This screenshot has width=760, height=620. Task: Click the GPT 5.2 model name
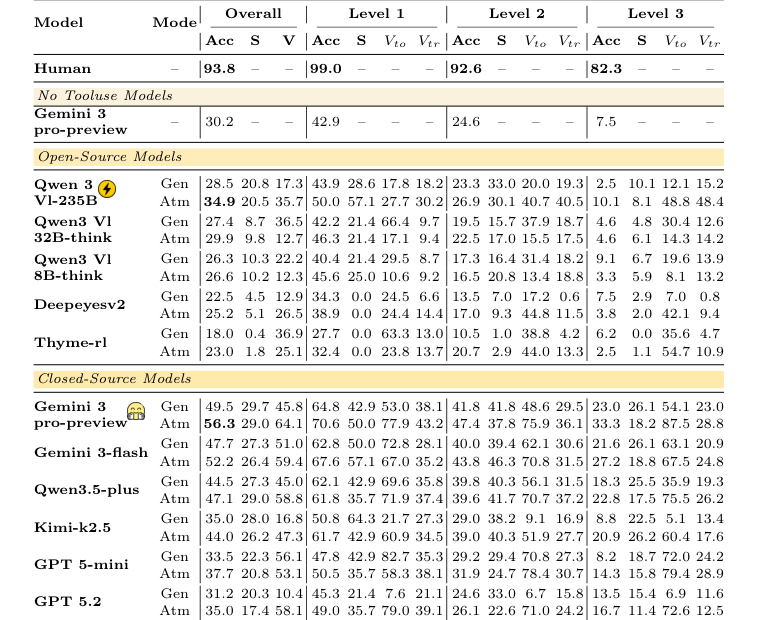tap(68, 602)
